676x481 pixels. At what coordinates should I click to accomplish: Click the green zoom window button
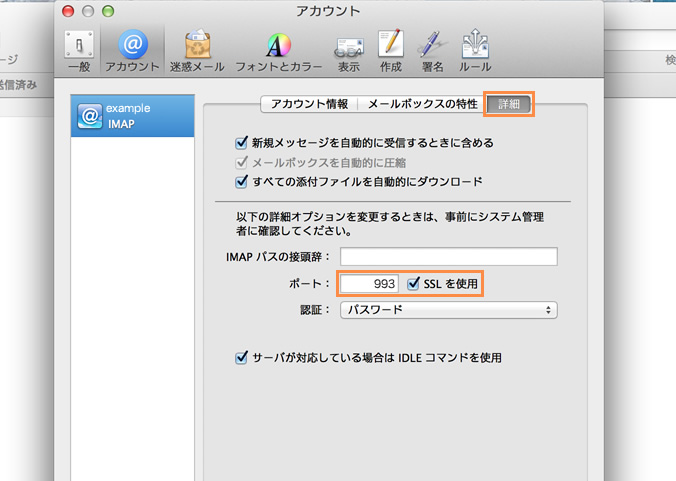108,11
